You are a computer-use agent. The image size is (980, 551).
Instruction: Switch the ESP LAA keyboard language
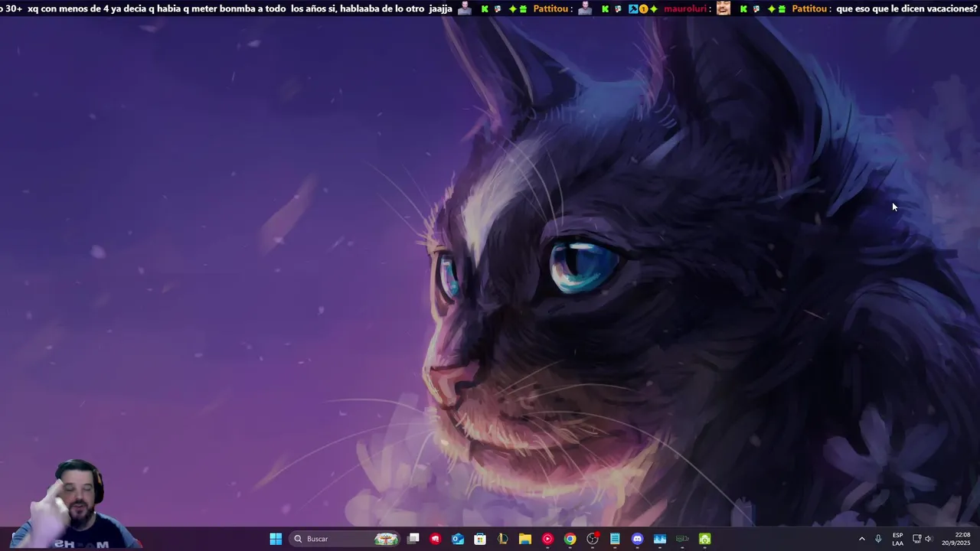point(897,539)
